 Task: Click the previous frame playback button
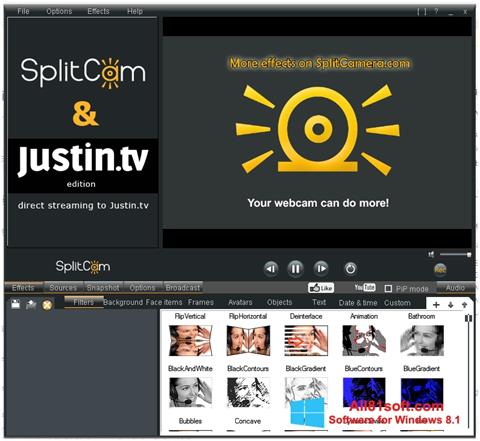click(271, 269)
